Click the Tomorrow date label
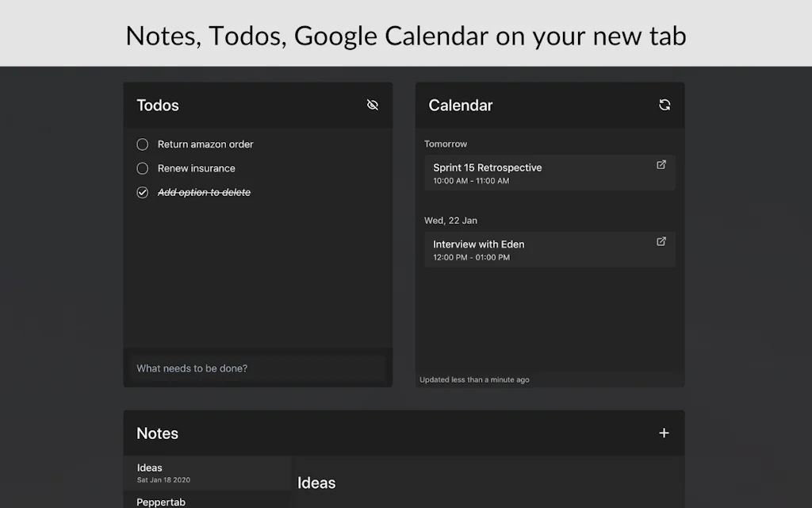Image resolution: width=812 pixels, height=508 pixels. point(446,144)
